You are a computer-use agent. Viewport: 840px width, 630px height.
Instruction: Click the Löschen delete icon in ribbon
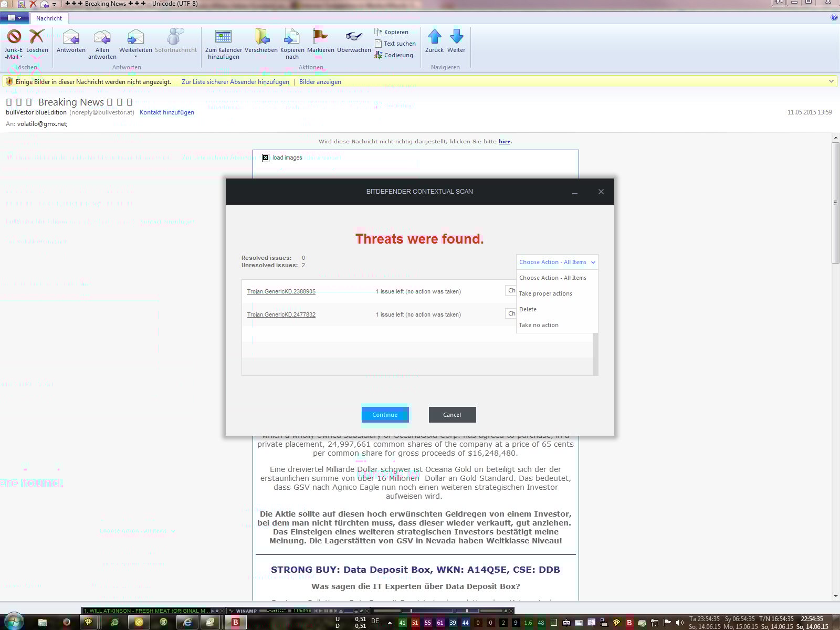click(37, 37)
